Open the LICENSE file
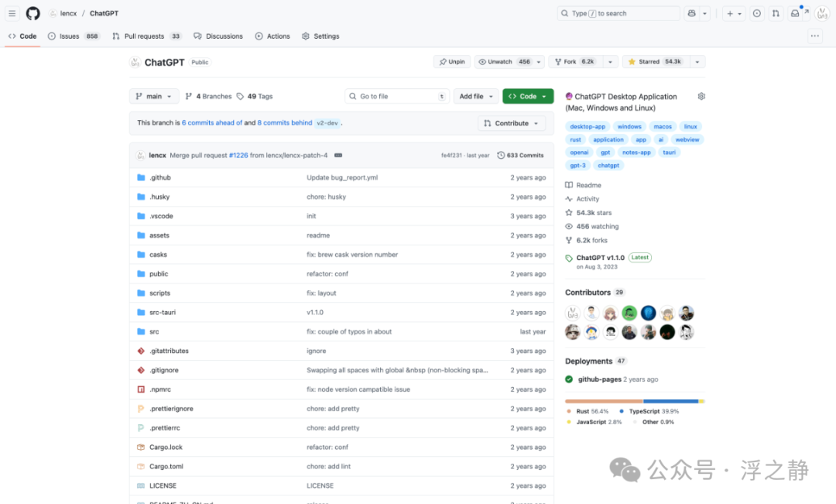 point(163,486)
